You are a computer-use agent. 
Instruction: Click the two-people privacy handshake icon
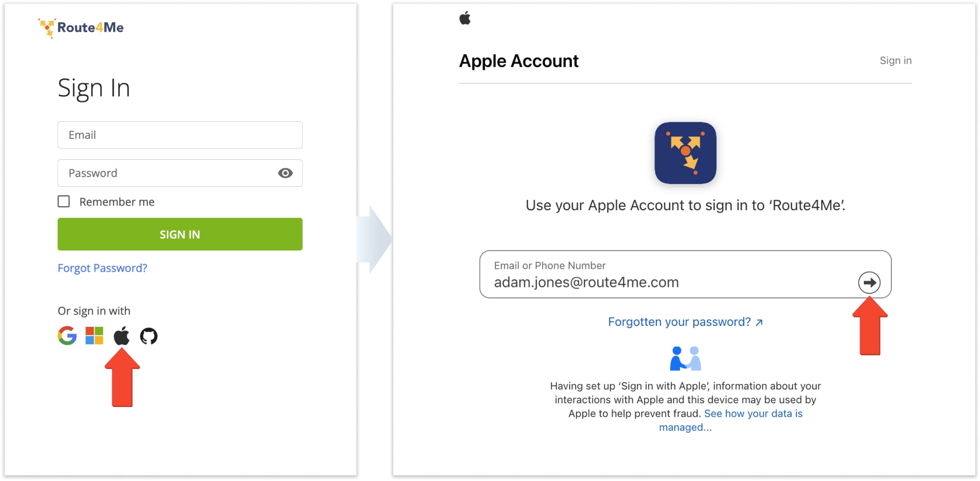pyautogui.click(x=685, y=359)
